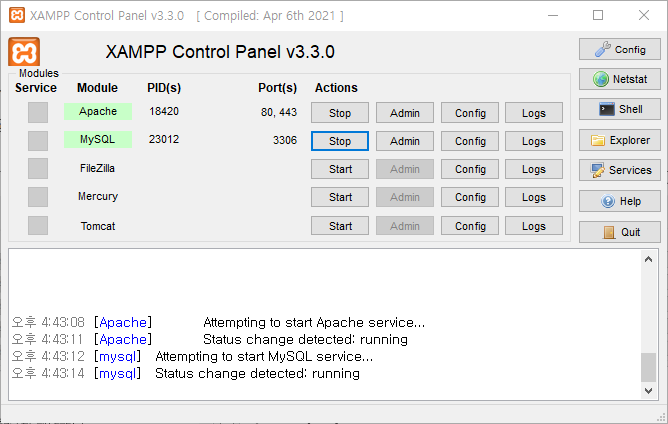The width and height of the screenshot is (668, 424).
Task: Toggle the Mercury service checkbox
Action: (x=38, y=197)
